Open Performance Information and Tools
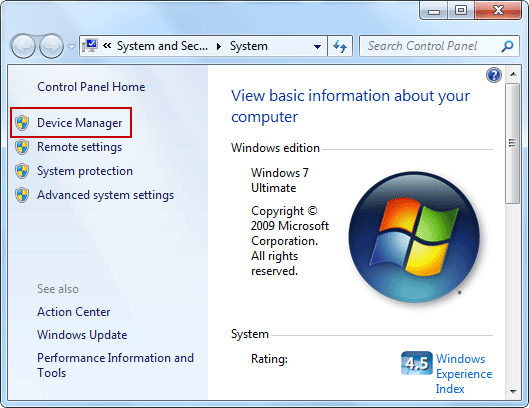The height and width of the screenshot is (408, 529). tap(115, 365)
